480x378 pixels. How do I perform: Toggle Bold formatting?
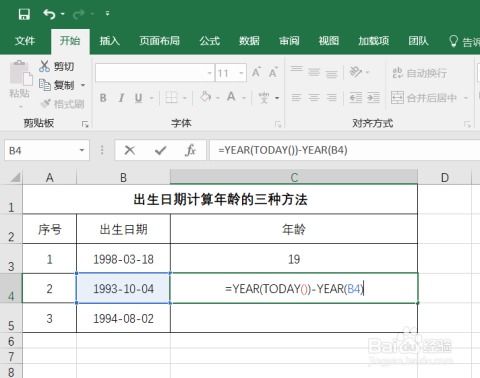pyautogui.click(x=103, y=98)
